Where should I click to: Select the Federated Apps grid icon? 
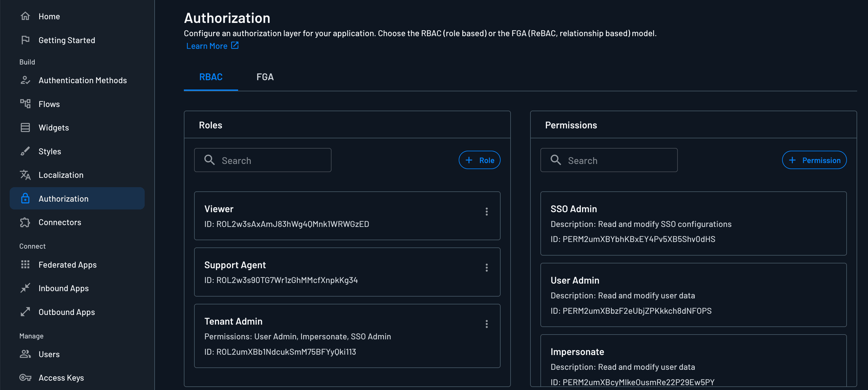click(x=25, y=265)
